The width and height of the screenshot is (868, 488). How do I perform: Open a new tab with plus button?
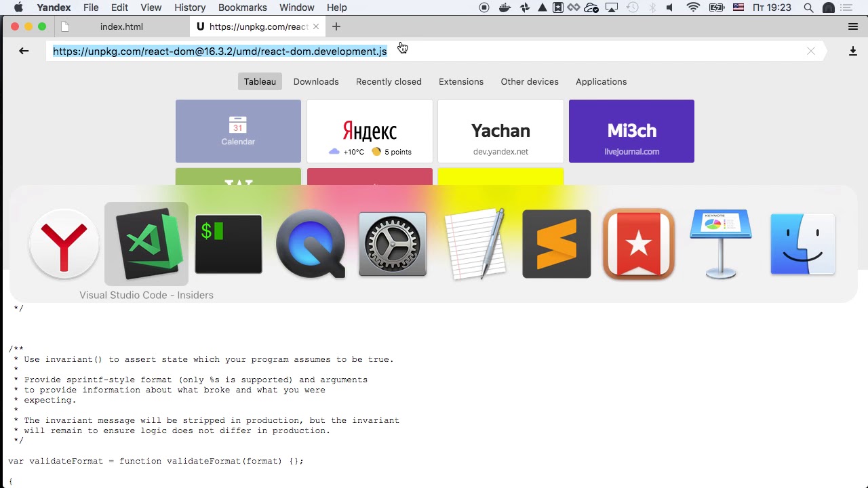(x=336, y=26)
